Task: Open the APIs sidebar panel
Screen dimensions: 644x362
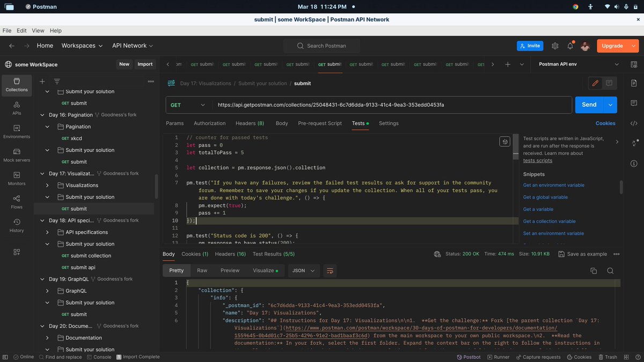Action: pyautogui.click(x=17, y=108)
